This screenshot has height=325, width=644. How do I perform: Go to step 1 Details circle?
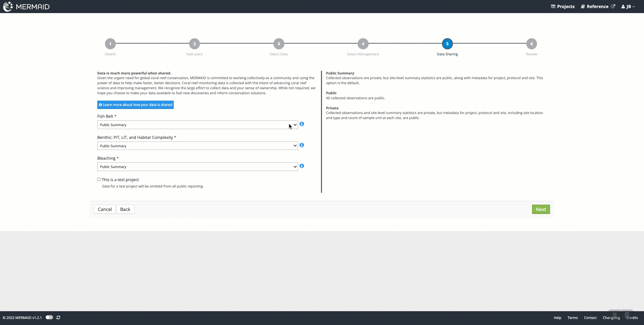[x=110, y=44]
